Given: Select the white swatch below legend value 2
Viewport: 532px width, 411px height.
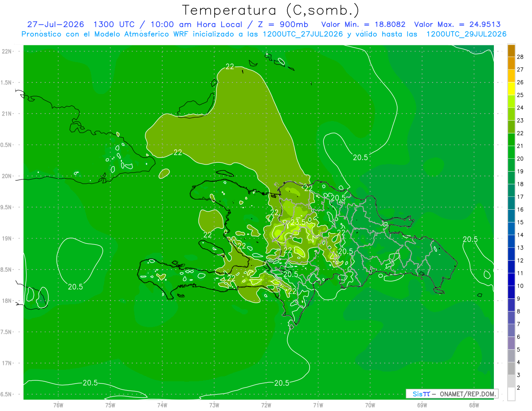Looking at the screenshot, I should [511, 394].
